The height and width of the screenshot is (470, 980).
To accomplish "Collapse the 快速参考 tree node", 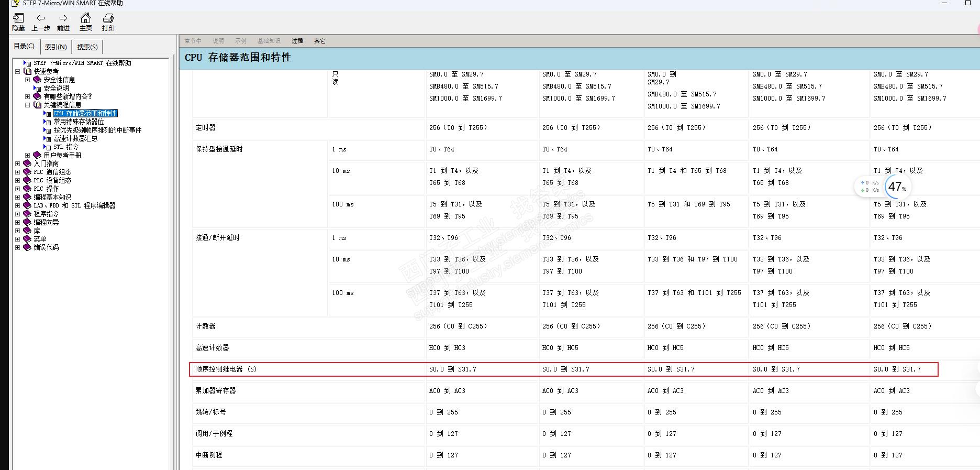I will 18,71.
